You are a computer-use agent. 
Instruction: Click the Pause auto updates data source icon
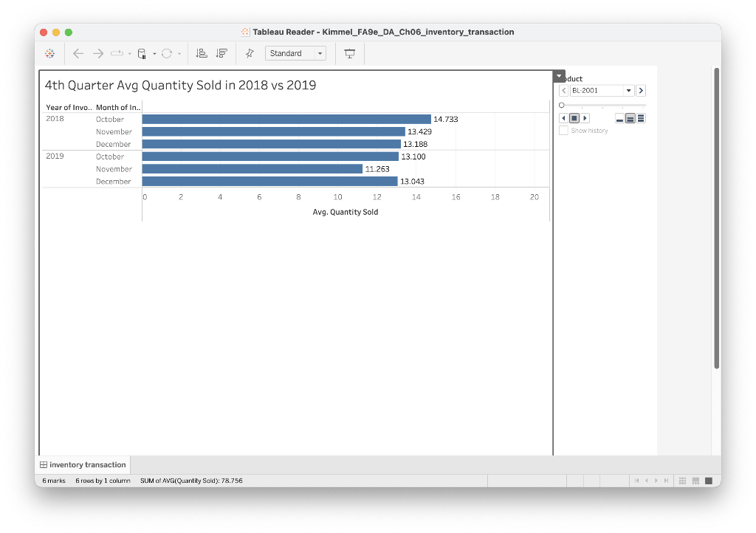[142, 53]
